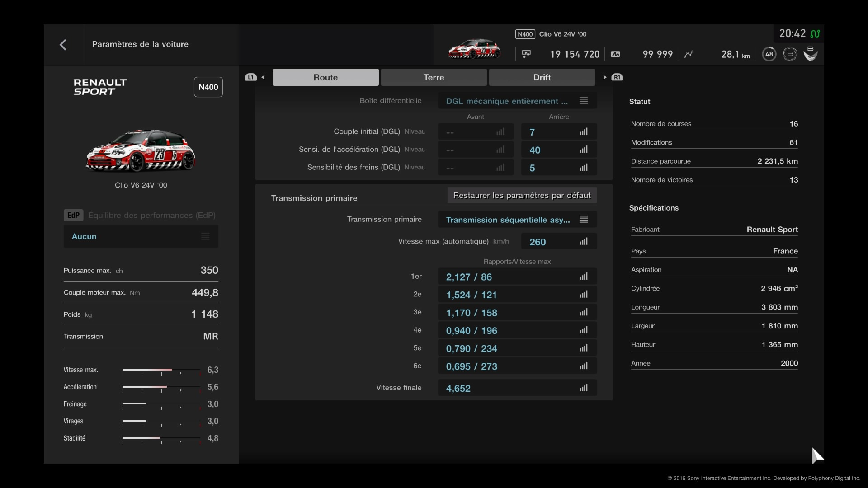This screenshot has width=868, height=488.
Task: Edit Vitesse finale value 4,652
Action: pyautogui.click(x=517, y=388)
